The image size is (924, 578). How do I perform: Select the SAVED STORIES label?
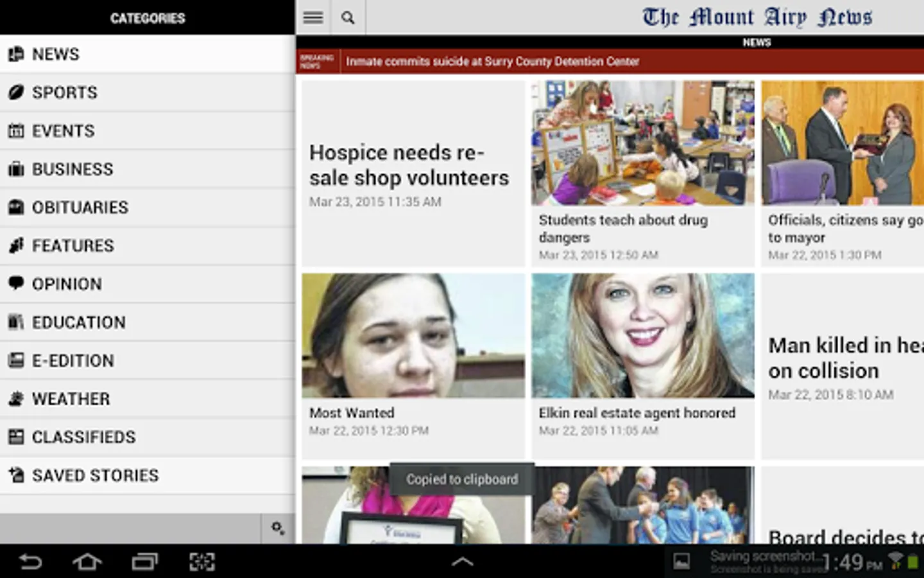coord(96,475)
